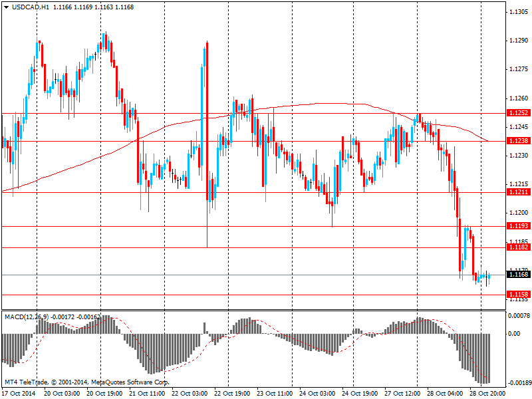Select the 1.1158 red price level label
This screenshot has height=399, width=532.
click(517, 294)
